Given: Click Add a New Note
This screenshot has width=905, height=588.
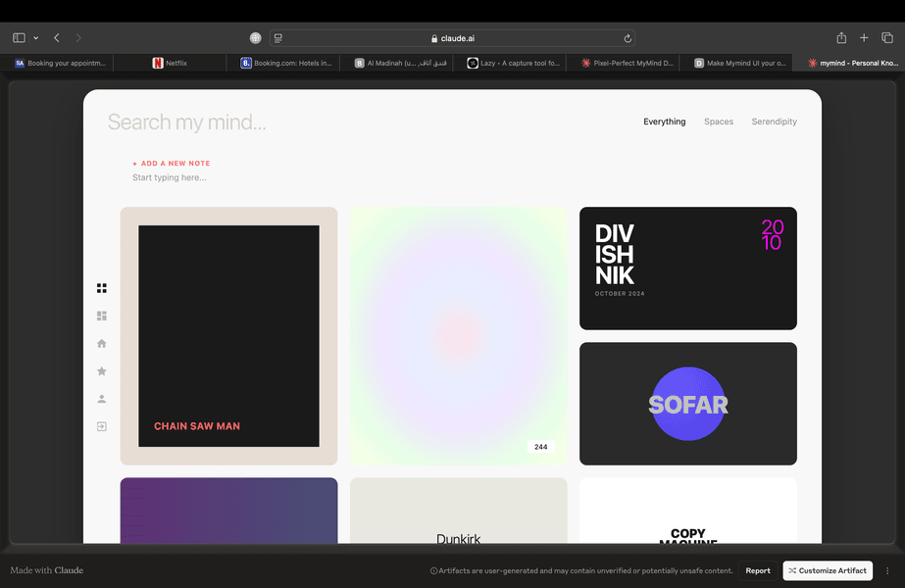Looking at the screenshot, I should coord(171,164).
